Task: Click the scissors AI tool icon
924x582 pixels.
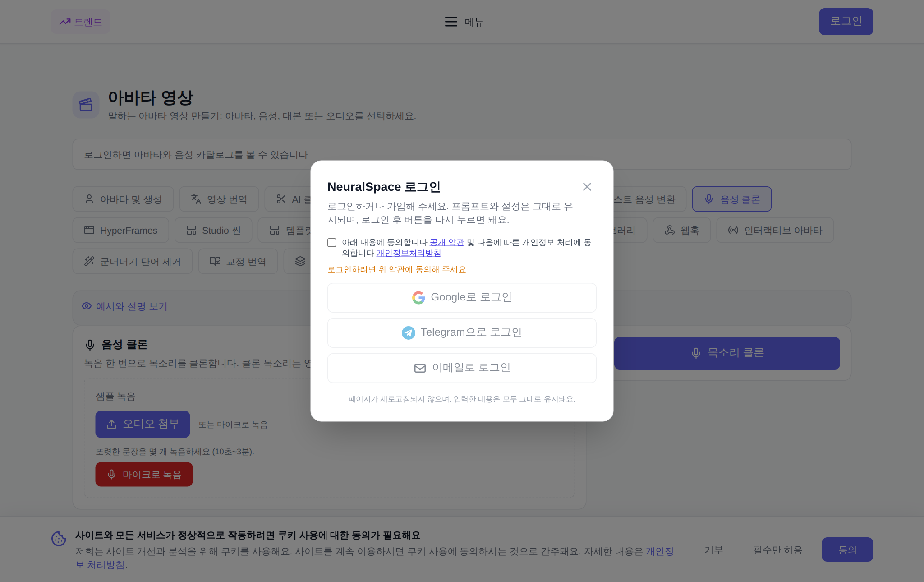Action: point(281,199)
